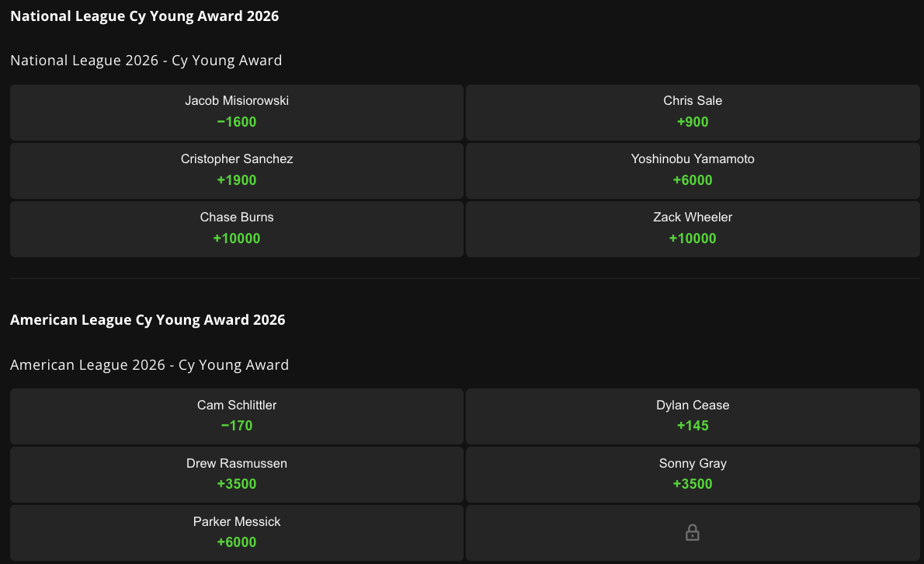Add Chase Burns +10000 to betslip
924x564 pixels.
[x=236, y=228]
